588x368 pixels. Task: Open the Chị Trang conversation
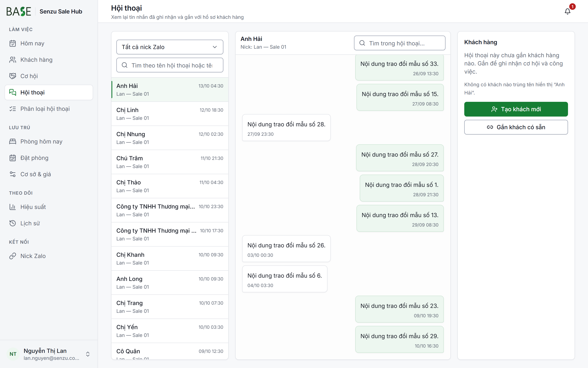170,306
